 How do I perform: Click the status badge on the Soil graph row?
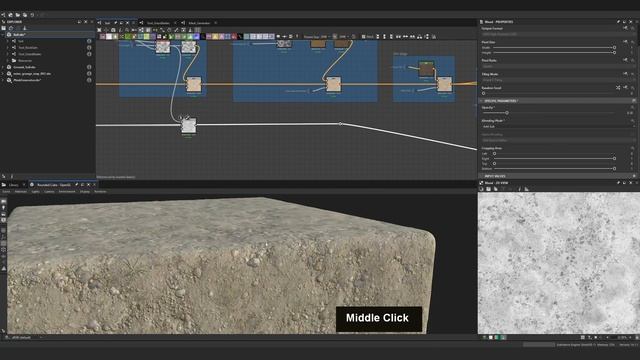tap(89, 41)
